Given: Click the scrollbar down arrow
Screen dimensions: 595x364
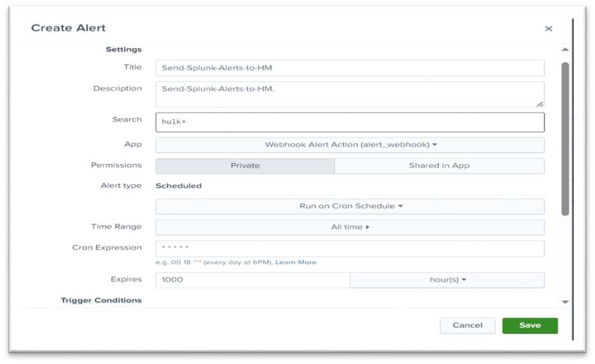Looking at the screenshot, I should tap(565, 302).
